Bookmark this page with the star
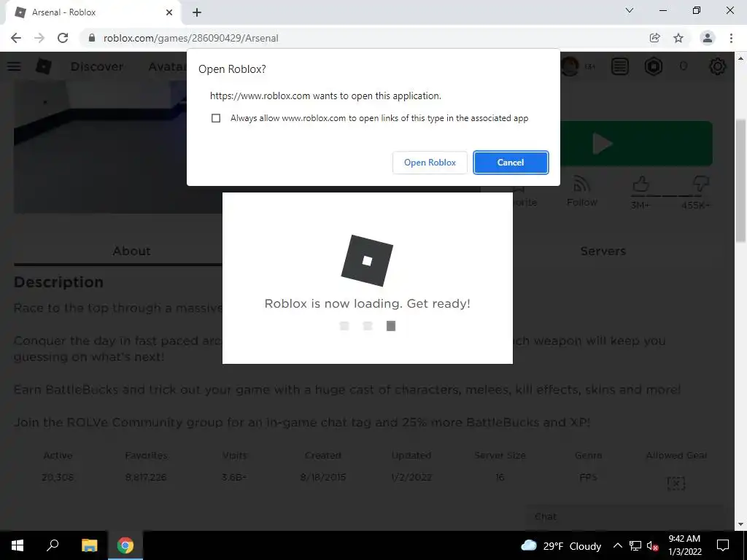Screen dimensions: 747x560 tap(678, 38)
